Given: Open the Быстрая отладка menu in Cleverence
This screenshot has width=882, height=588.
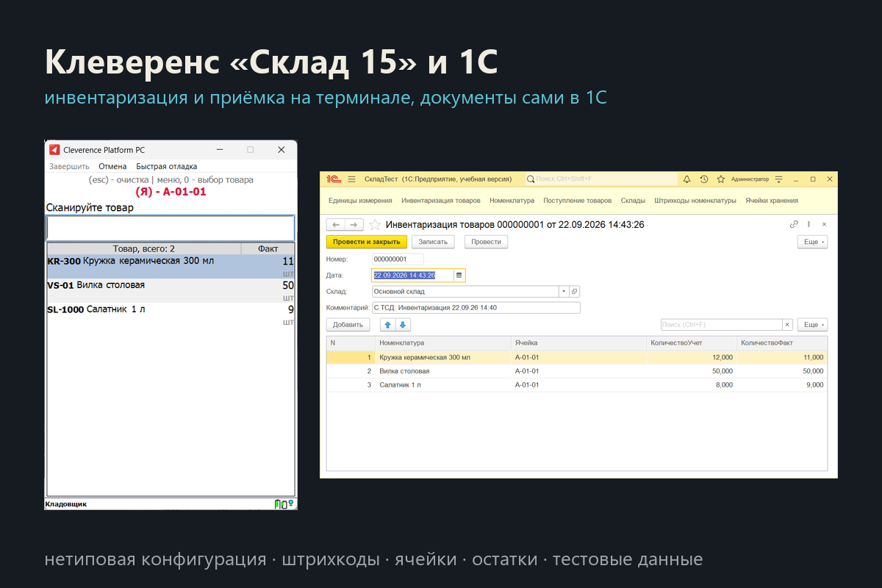Looking at the screenshot, I should [x=167, y=167].
